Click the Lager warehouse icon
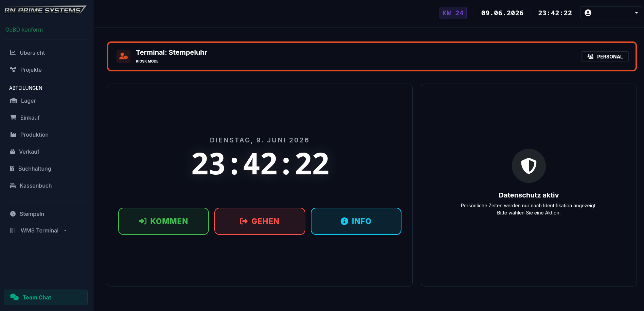 tap(14, 101)
